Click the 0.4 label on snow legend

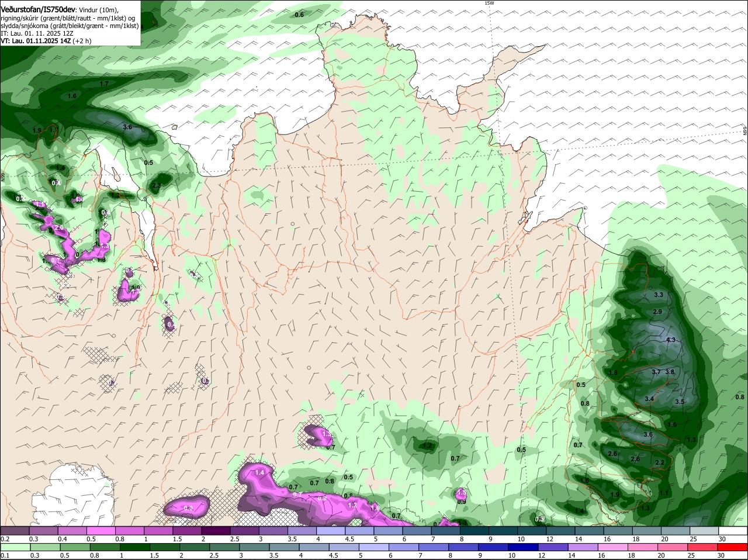click(63, 538)
